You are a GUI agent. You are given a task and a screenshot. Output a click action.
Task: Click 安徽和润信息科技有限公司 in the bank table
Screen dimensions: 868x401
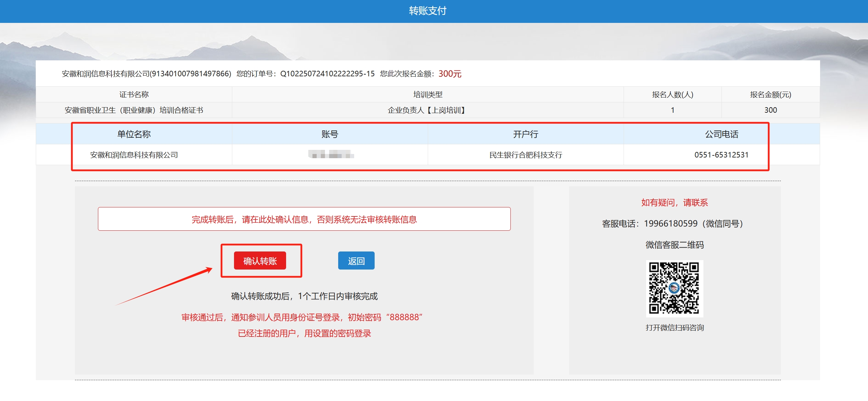point(134,155)
